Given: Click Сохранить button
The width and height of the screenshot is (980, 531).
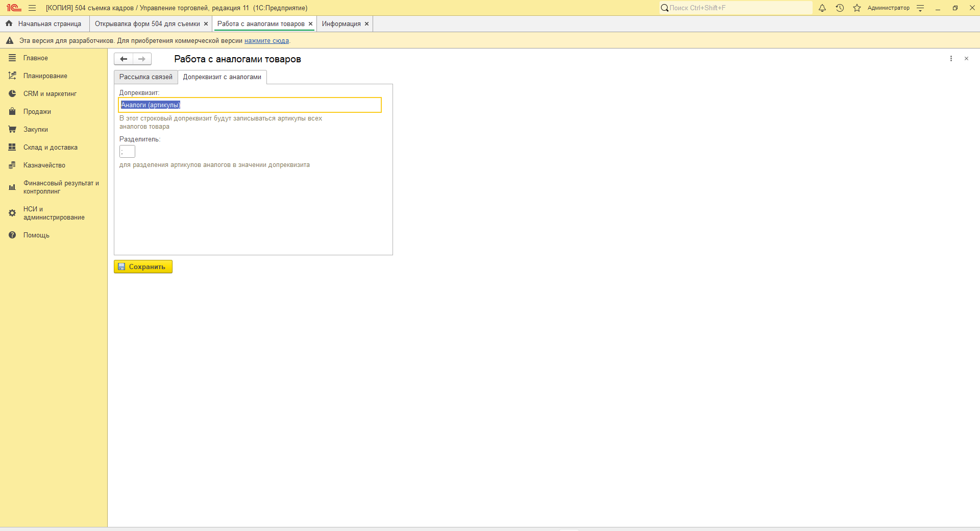Looking at the screenshot, I should coord(143,267).
